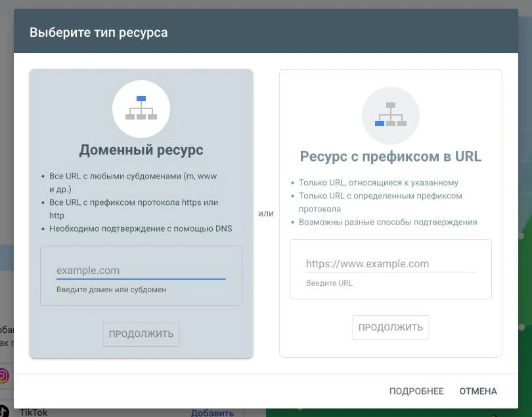This screenshot has height=417, width=532.
Task: Cancel the dialog with ОТМЕНА
Action: [x=478, y=391]
